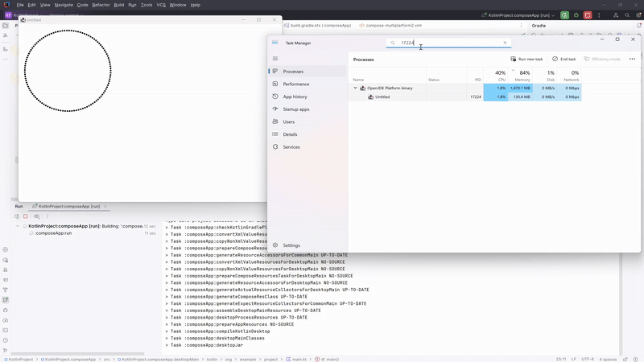The width and height of the screenshot is (644, 362).
Task: Switch to the build.gradle.kts editor tab
Action: [x=317, y=26]
